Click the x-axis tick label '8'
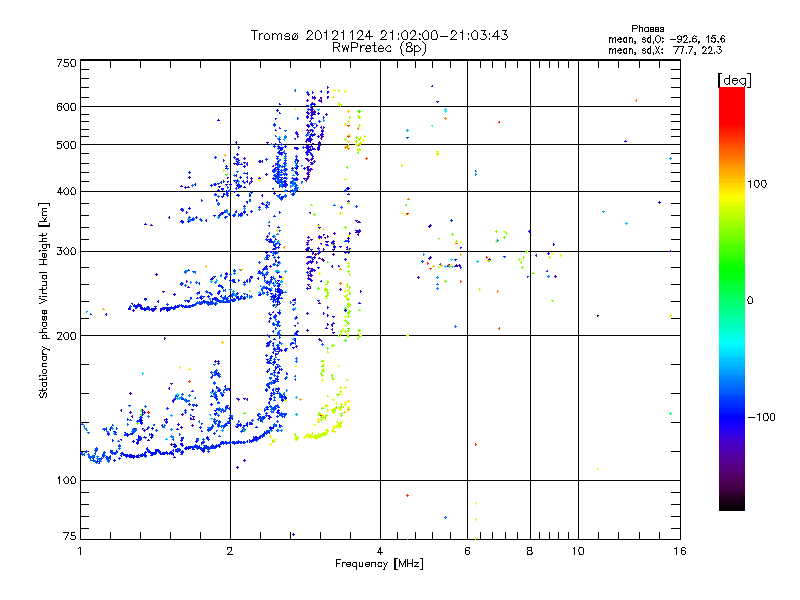 point(530,551)
